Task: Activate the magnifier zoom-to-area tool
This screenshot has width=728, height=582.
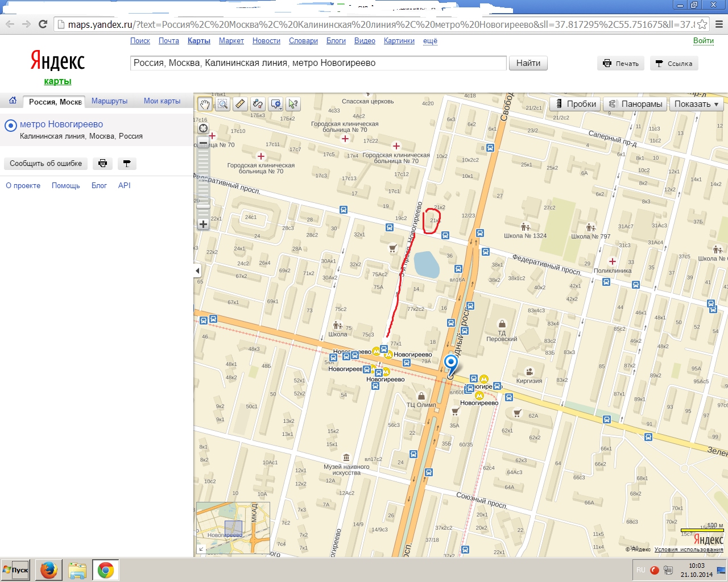Action: [222, 104]
